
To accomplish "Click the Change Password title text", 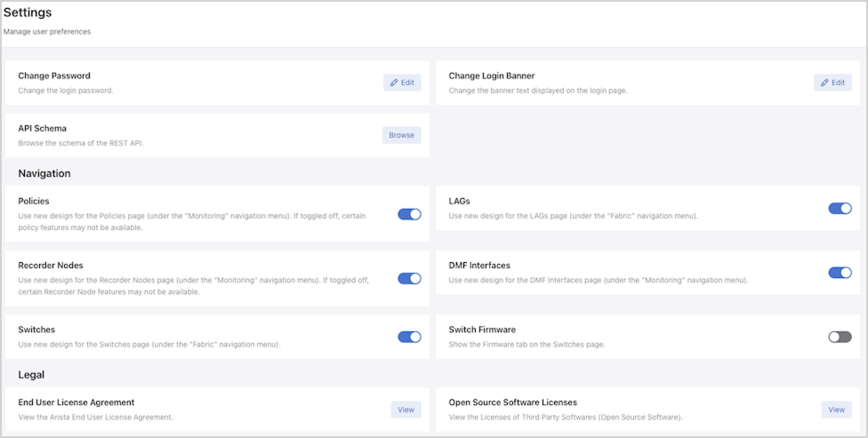I will pos(54,76).
